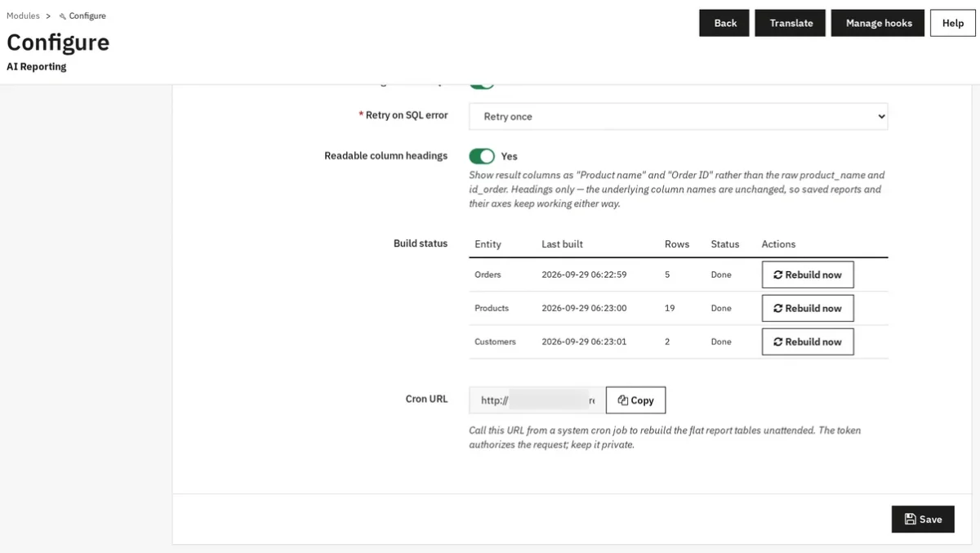Image resolution: width=980 pixels, height=553 pixels.
Task: Click the floppy disk icon on Save
Action: (910, 519)
